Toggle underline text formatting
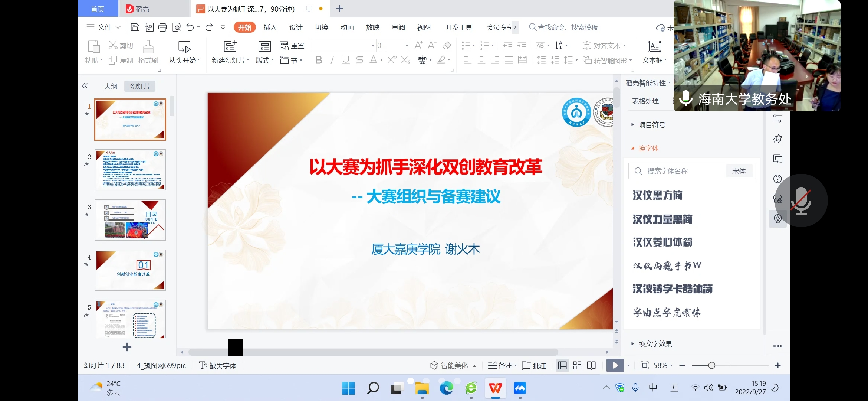 [x=346, y=60]
